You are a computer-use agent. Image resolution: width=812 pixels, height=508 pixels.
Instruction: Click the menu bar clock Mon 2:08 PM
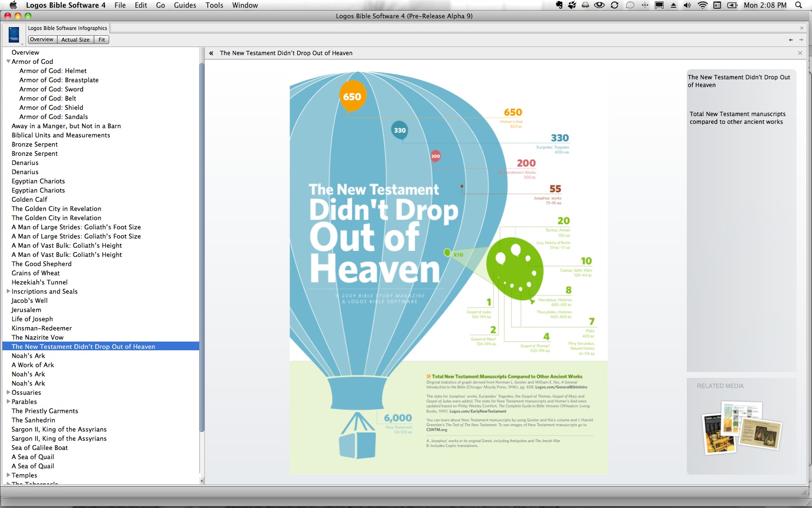coord(765,5)
